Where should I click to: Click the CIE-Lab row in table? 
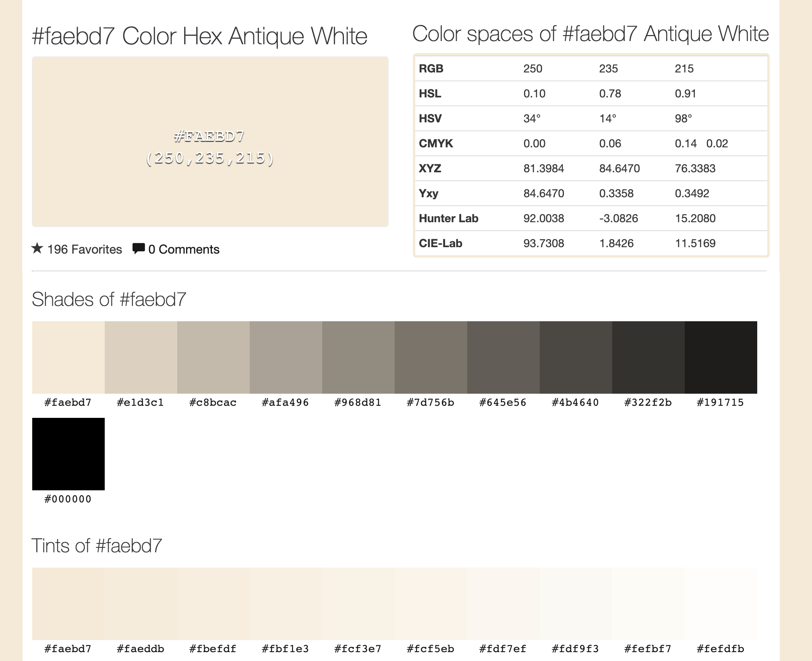coord(591,243)
